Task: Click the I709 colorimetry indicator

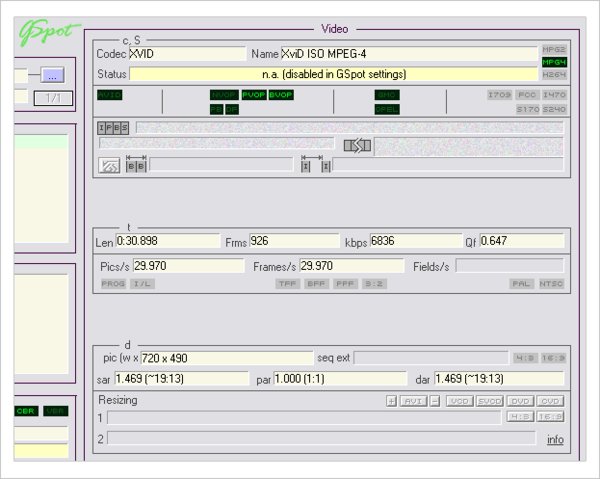Action: click(x=500, y=94)
